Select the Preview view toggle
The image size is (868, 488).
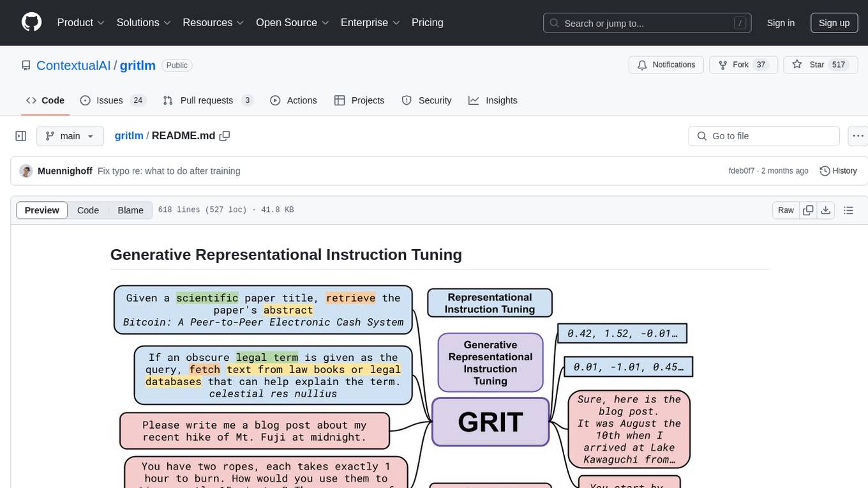[x=42, y=210]
